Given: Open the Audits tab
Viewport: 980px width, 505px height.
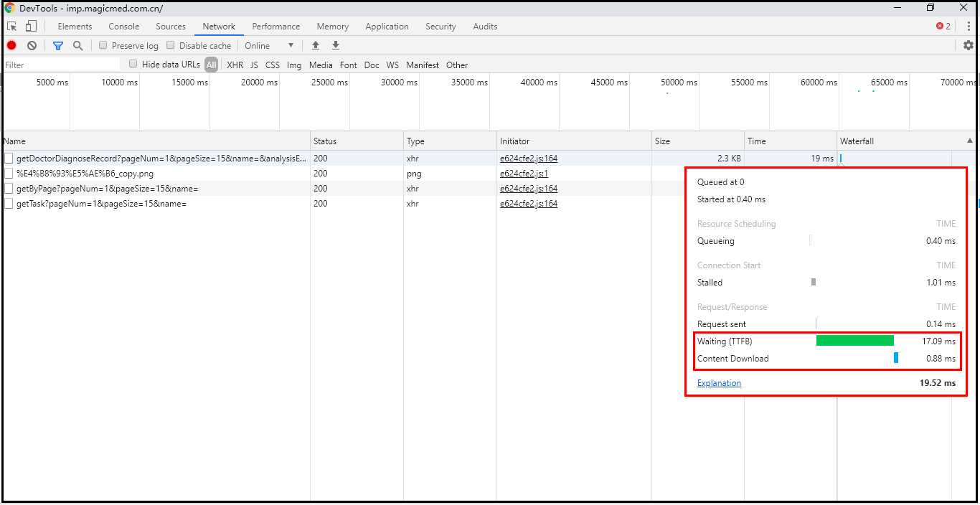Looking at the screenshot, I should pyautogui.click(x=485, y=27).
